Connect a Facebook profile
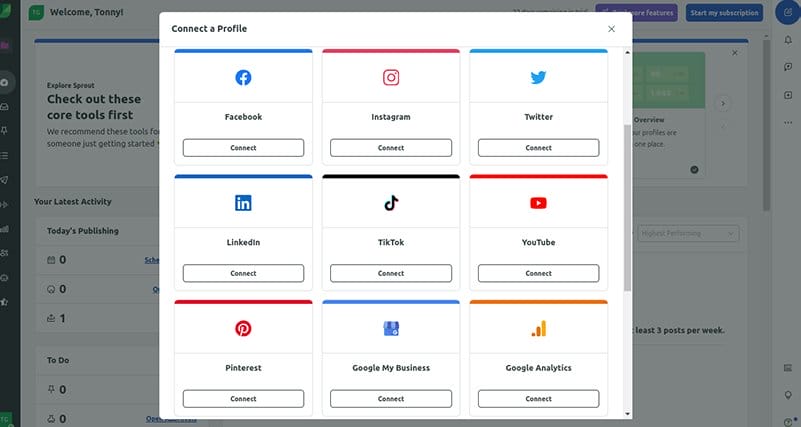The image size is (801, 427). [x=243, y=148]
